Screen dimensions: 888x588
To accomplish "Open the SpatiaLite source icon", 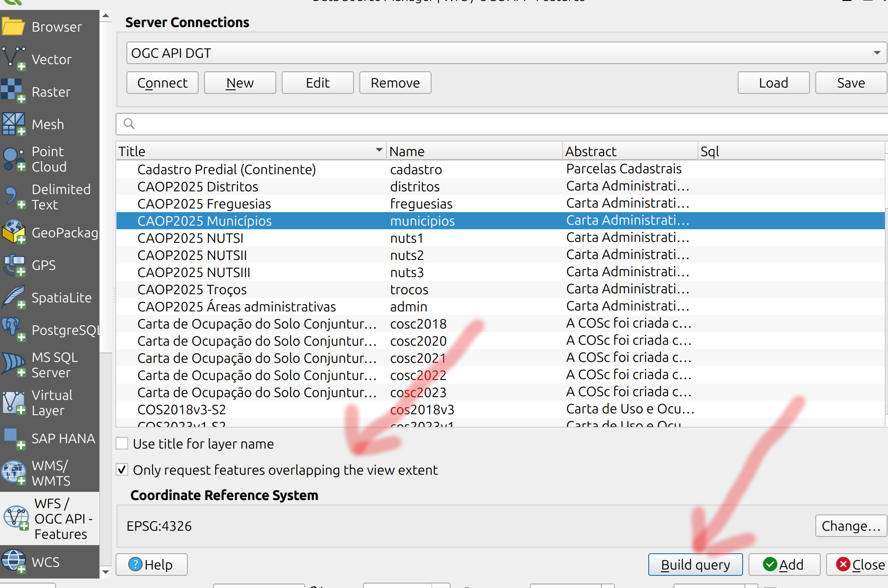I will point(14,297).
